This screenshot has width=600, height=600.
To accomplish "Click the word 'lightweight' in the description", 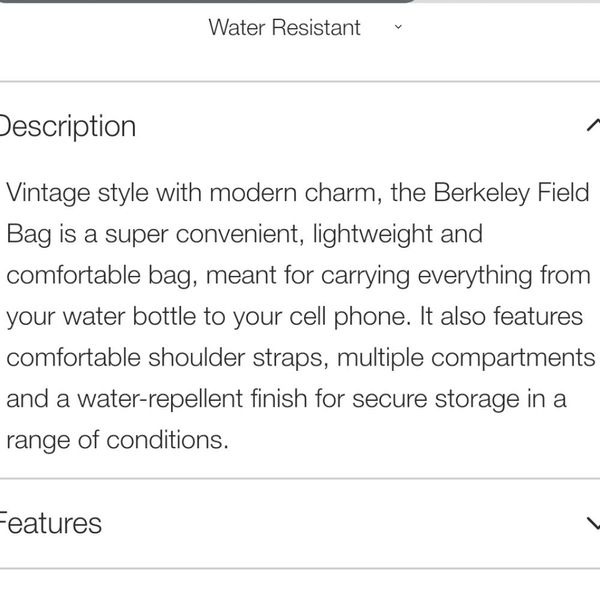I will coord(373,235).
